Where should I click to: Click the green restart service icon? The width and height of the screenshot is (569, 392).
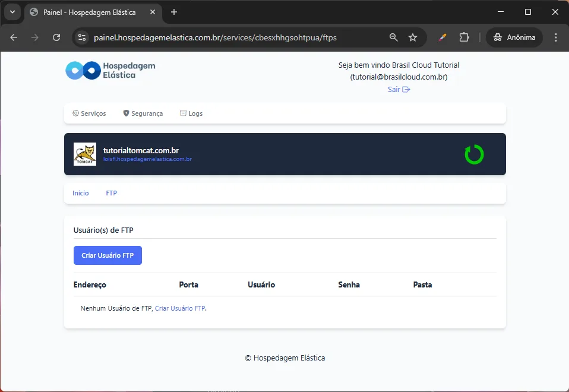coord(475,154)
